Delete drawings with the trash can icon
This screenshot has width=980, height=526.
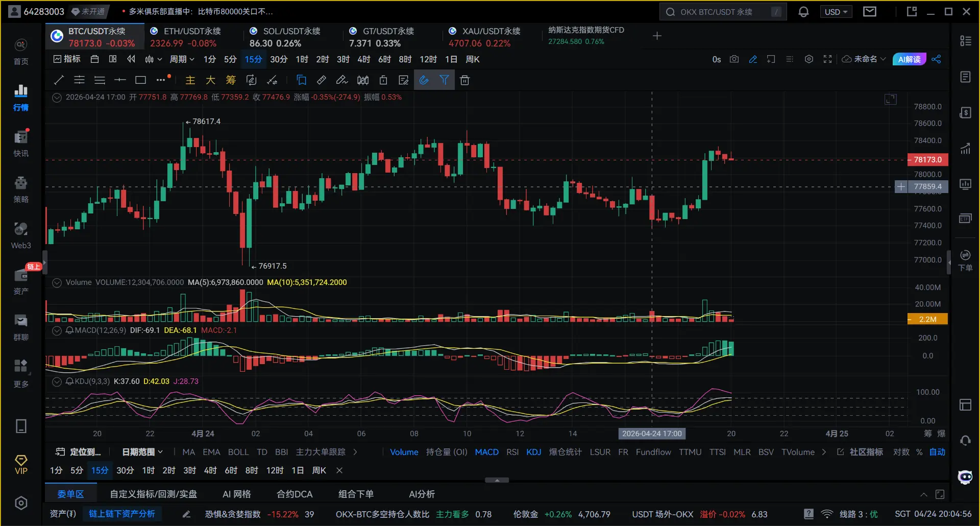[464, 80]
